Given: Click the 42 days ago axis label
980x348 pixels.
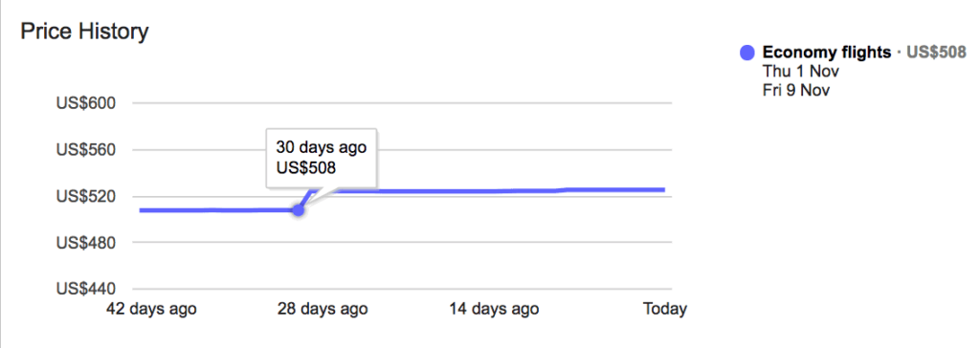Looking at the screenshot, I should (x=151, y=309).
